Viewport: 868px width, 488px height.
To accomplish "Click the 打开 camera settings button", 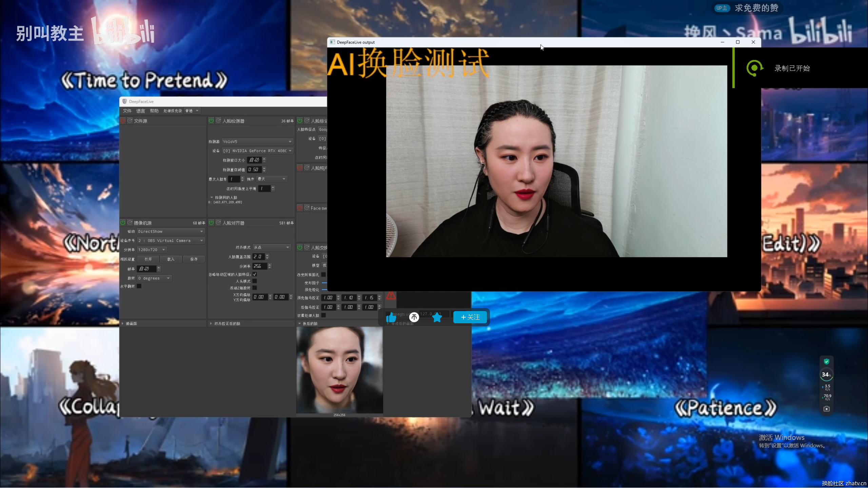I will [148, 259].
